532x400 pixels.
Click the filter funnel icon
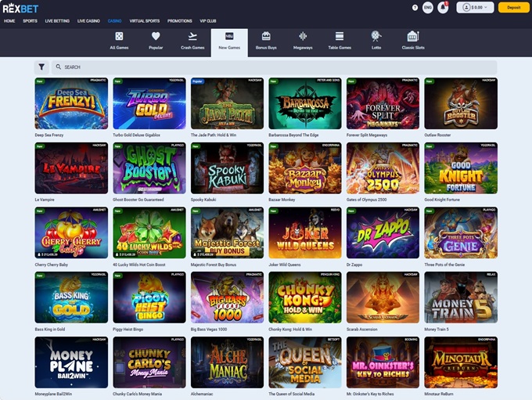point(41,67)
